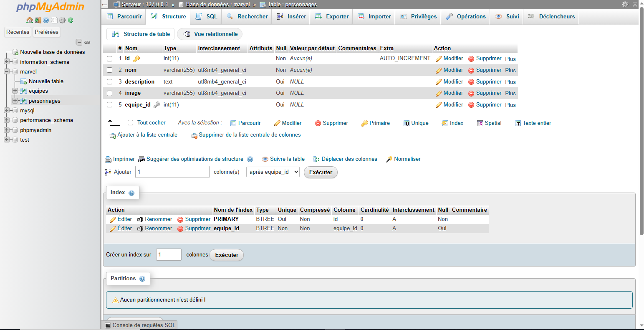This screenshot has width=644, height=330.
Task: Open the Récentes tables button
Action: click(18, 32)
